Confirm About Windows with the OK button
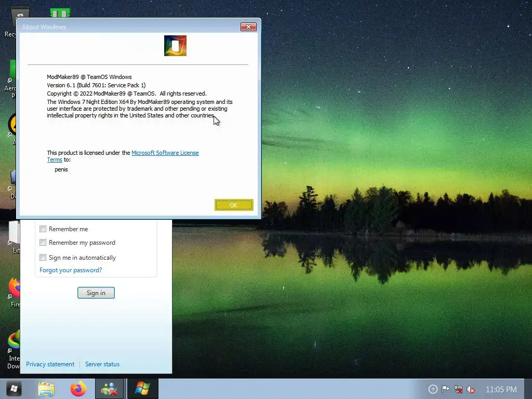The image size is (532, 399). (x=234, y=205)
